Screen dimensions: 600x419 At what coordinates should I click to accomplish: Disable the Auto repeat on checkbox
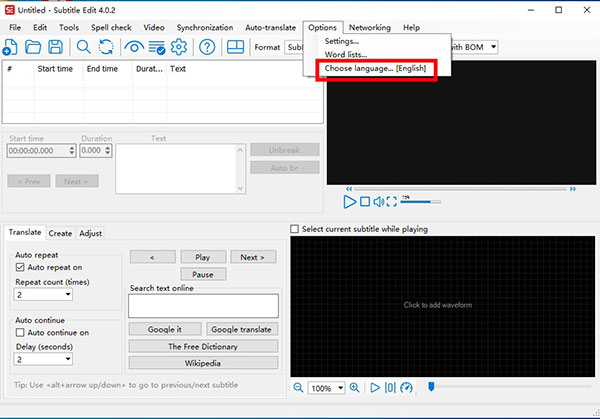click(x=21, y=268)
